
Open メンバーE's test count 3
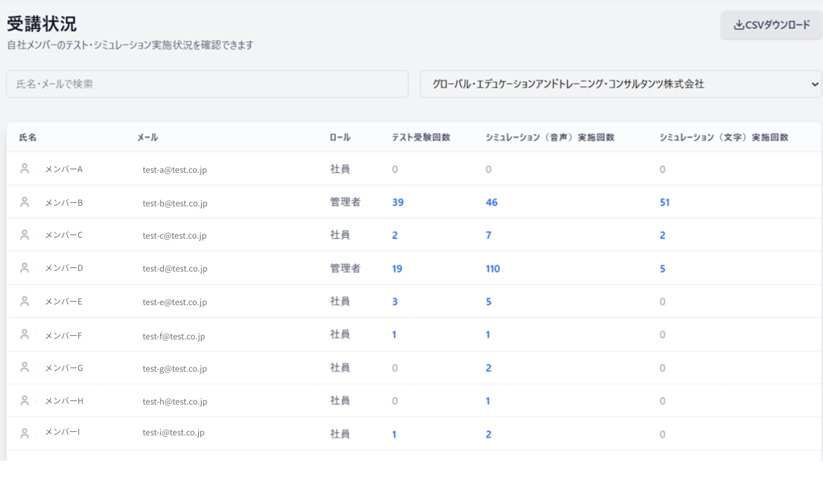point(395,302)
